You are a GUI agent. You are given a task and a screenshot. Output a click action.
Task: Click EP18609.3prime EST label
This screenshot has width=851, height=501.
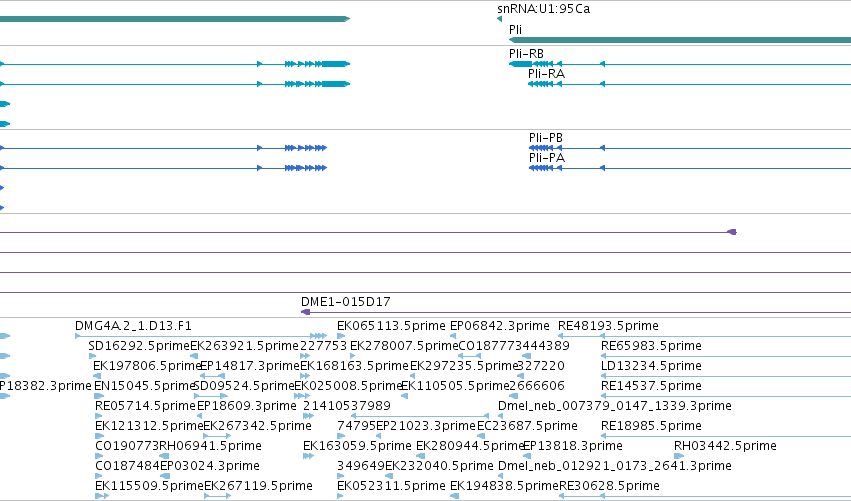click(246, 406)
